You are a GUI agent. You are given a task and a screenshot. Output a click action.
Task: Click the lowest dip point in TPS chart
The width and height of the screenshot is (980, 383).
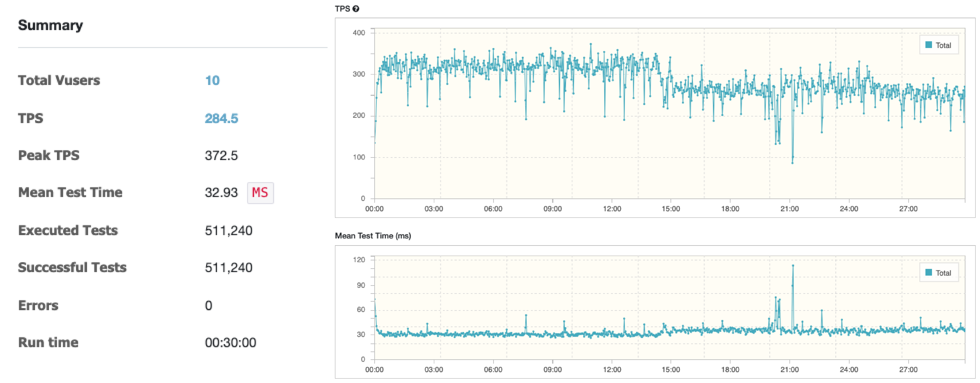(x=792, y=163)
